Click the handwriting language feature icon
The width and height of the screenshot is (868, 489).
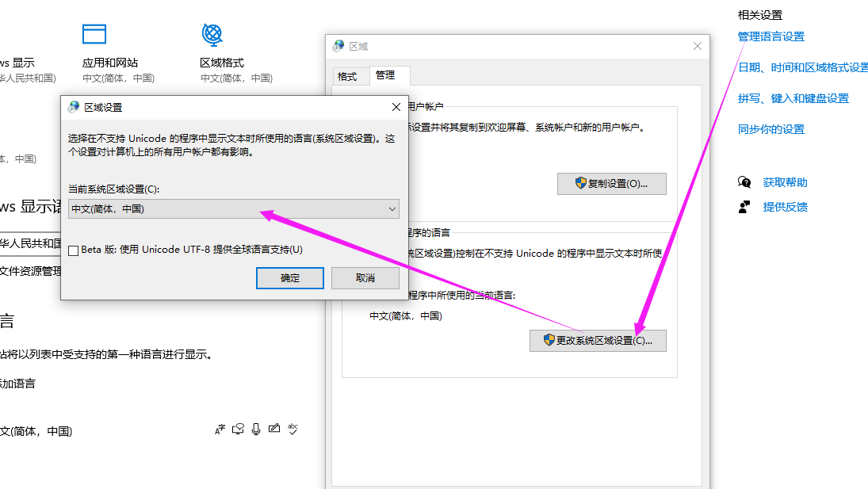[274, 428]
